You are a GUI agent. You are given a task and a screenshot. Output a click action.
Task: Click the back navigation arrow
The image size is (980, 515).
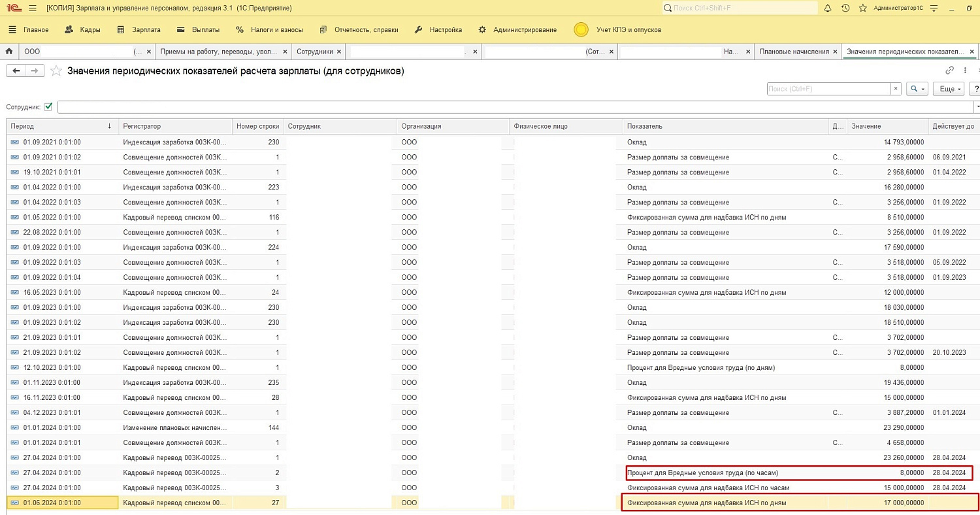tap(16, 71)
